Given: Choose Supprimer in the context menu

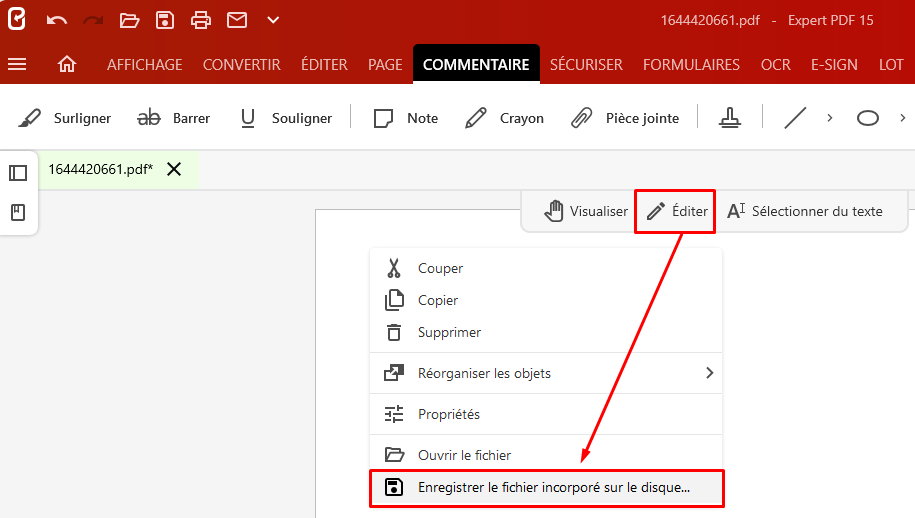Looking at the screenshot, I should click(546, 332).
